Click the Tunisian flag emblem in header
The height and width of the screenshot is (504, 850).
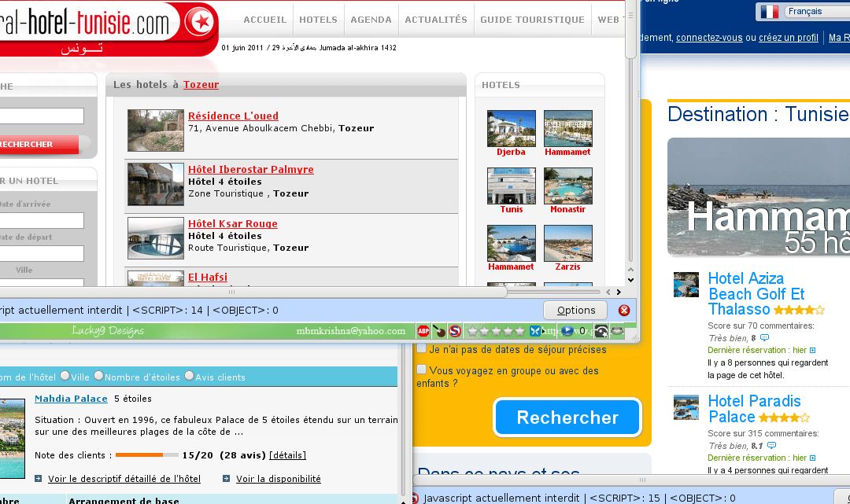click(x=201, y=20)
